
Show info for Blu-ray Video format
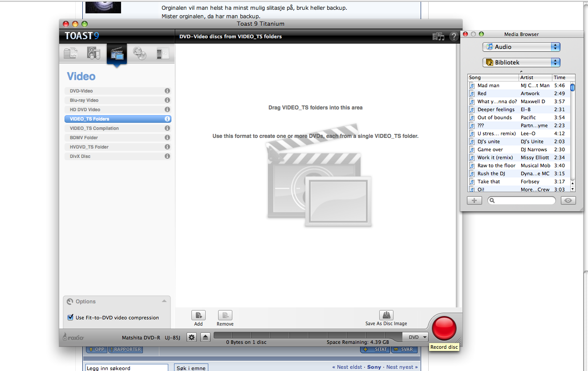(167, 100)
